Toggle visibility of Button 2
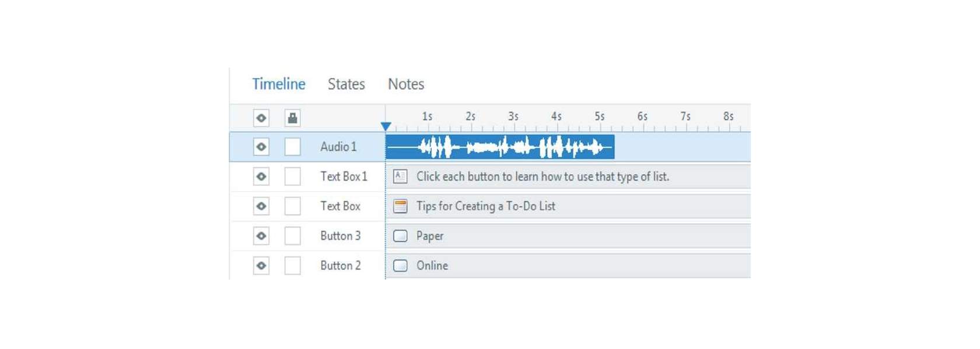Screen dimensions: 980x349 pyautogui.click(x=261, y=266)
